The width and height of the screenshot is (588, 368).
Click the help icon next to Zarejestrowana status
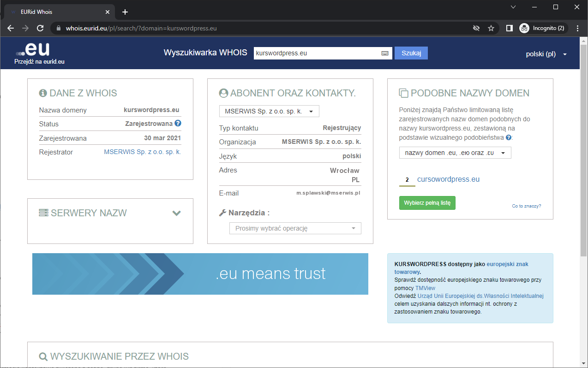point(178,124)
